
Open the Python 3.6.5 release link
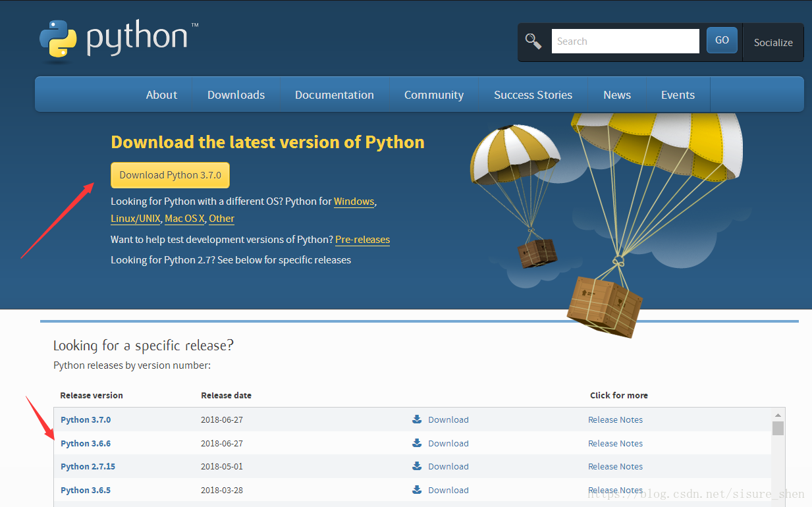click(x=86, y=490)
